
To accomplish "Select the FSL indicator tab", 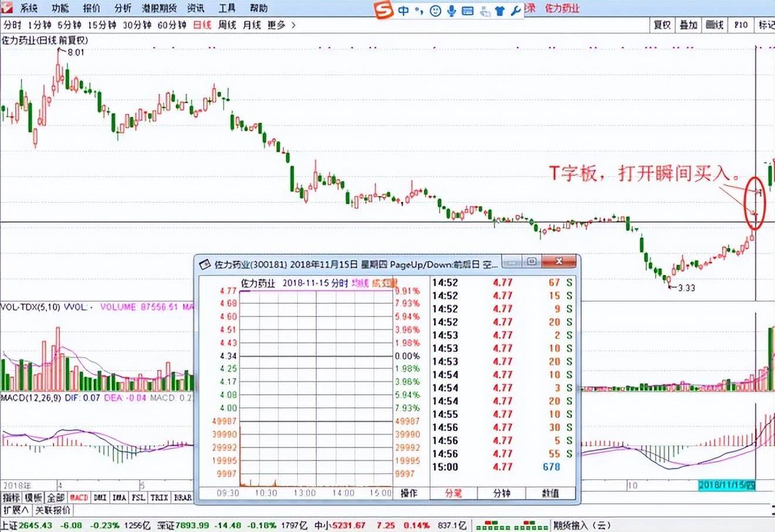I will [139, 497].
